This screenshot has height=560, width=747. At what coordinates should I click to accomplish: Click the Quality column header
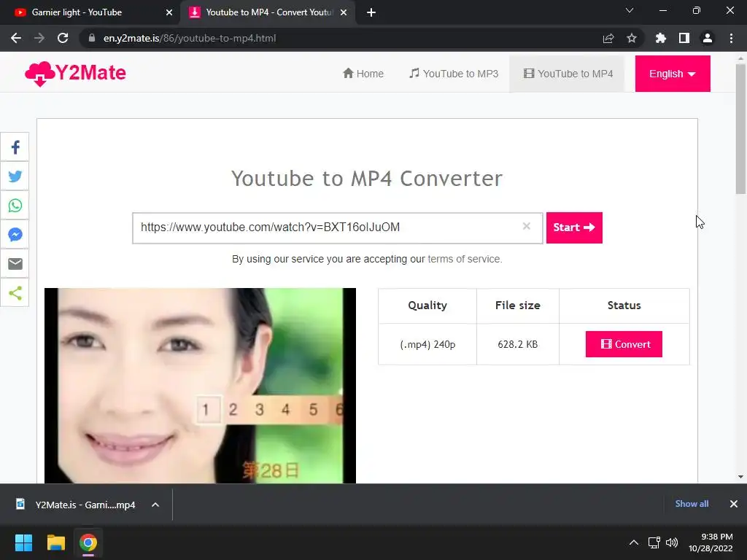pos(427,306)
